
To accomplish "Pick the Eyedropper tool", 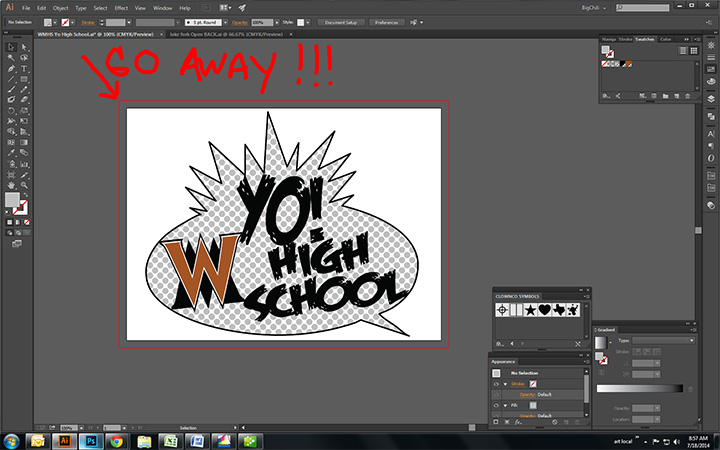I will (11, 153).
